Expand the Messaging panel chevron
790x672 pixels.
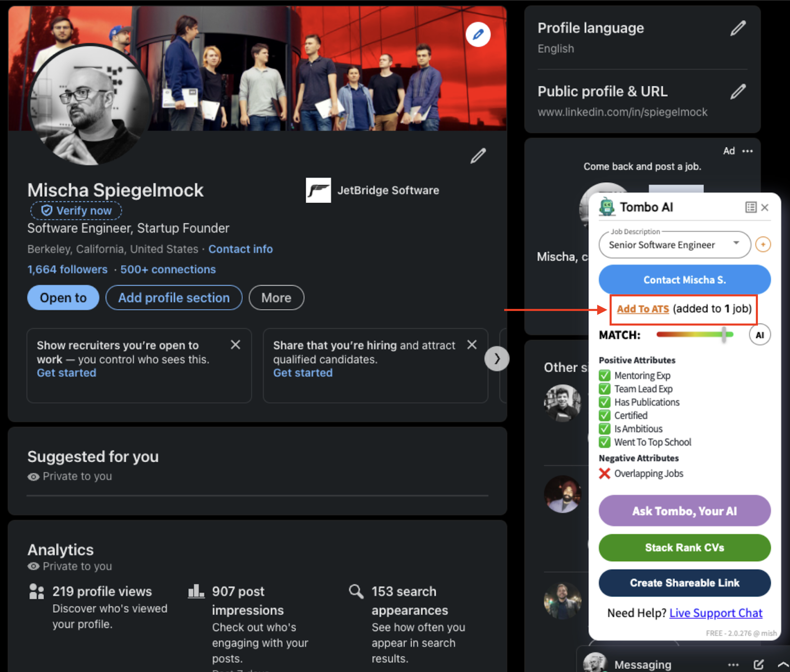(783, 664)
